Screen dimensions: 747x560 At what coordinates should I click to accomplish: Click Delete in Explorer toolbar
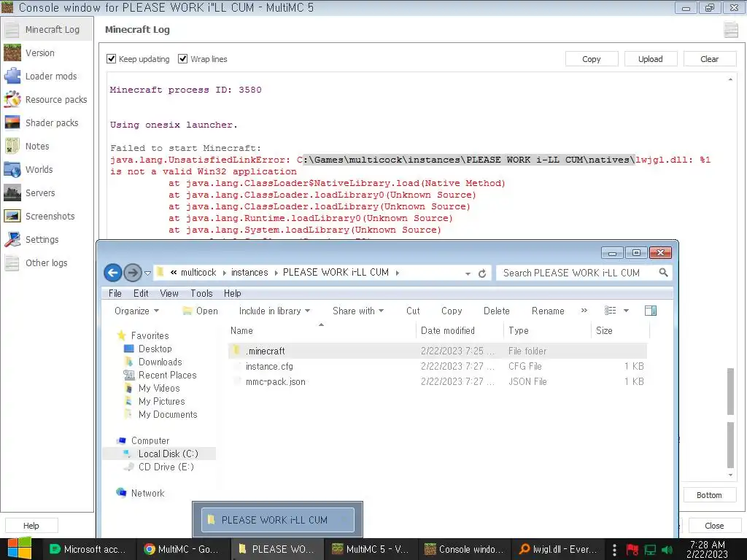[x=496, y=311]
